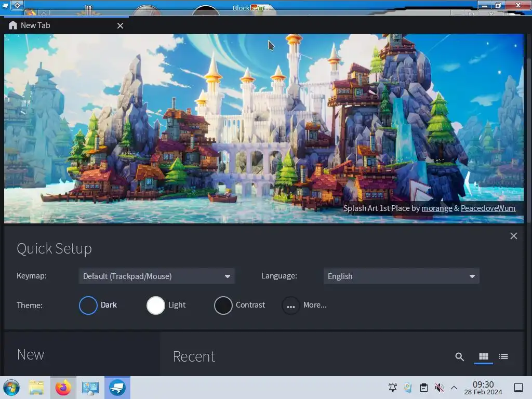Click the Quick Setup heading
This screenshot has height=399, width=532.
(54, 248)
